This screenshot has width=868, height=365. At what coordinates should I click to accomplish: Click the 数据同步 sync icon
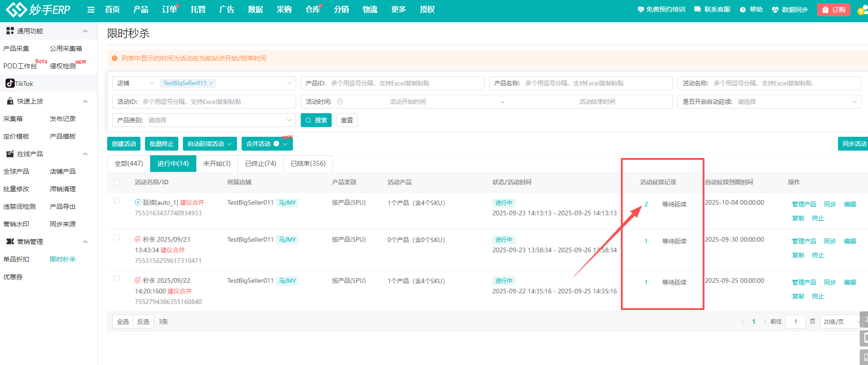[x=775, y=10]
